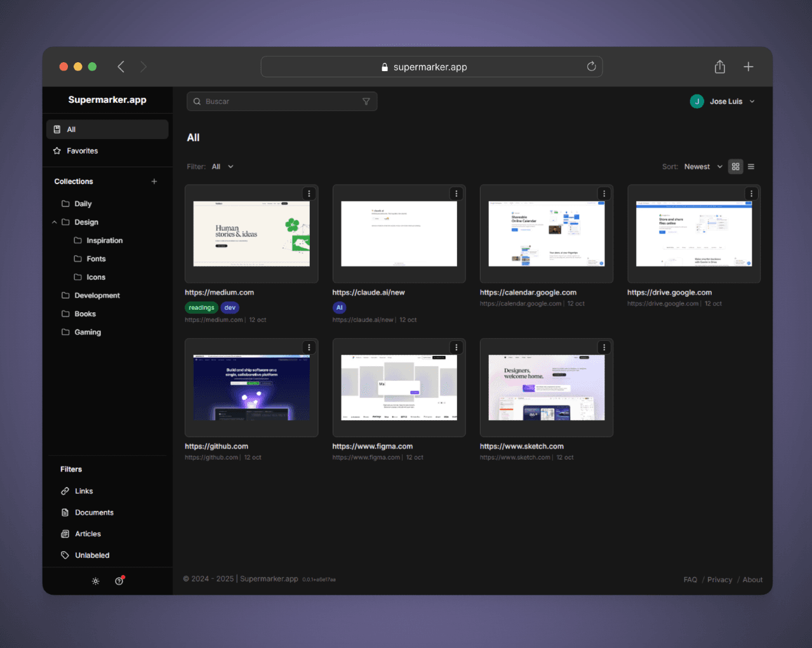Select the Unlabeled tag filter icon

point(65,555)
